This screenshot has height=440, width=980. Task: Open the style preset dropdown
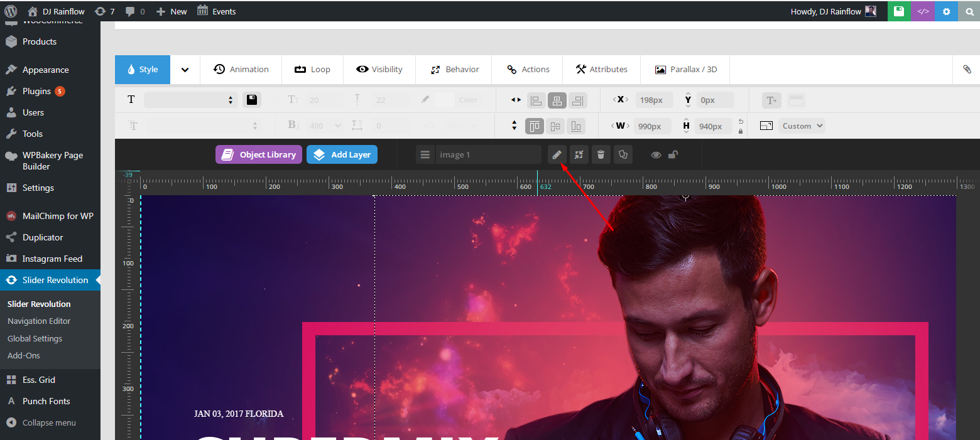190,100
